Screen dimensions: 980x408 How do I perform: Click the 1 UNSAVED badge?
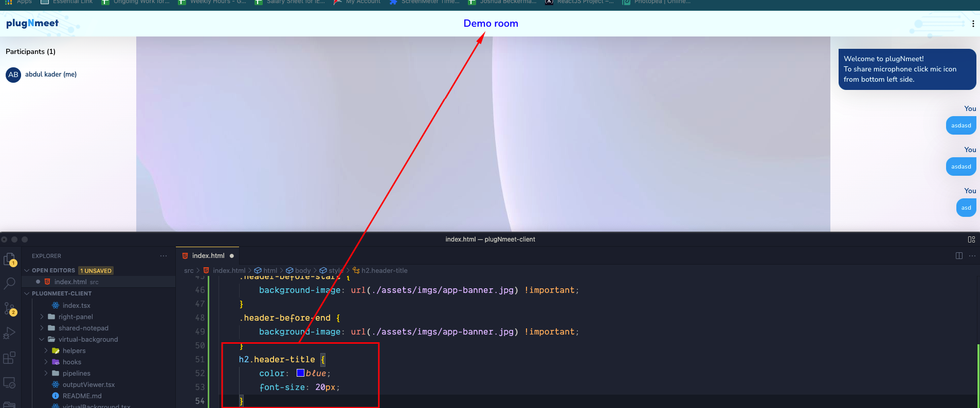pos(96,271)
